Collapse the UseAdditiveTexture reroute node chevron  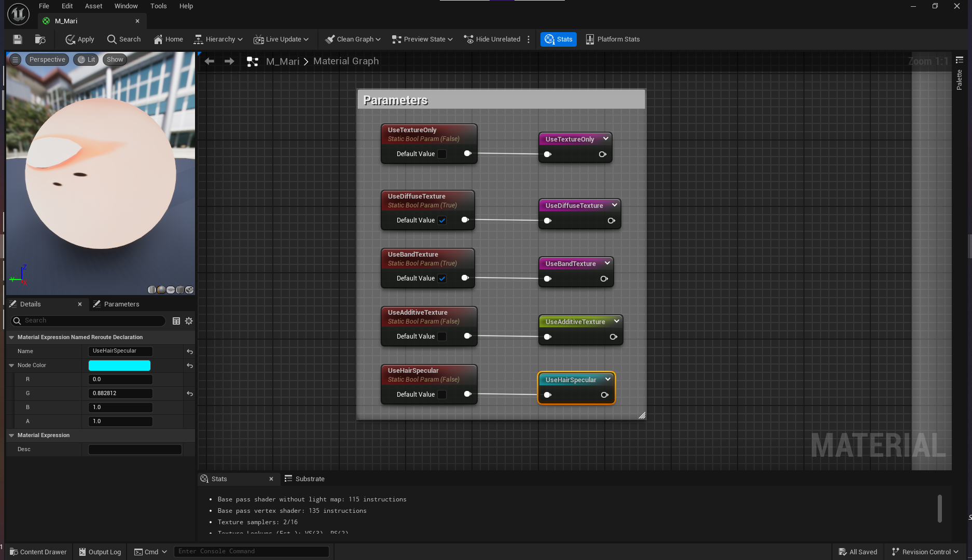click(x=617, y=321)
